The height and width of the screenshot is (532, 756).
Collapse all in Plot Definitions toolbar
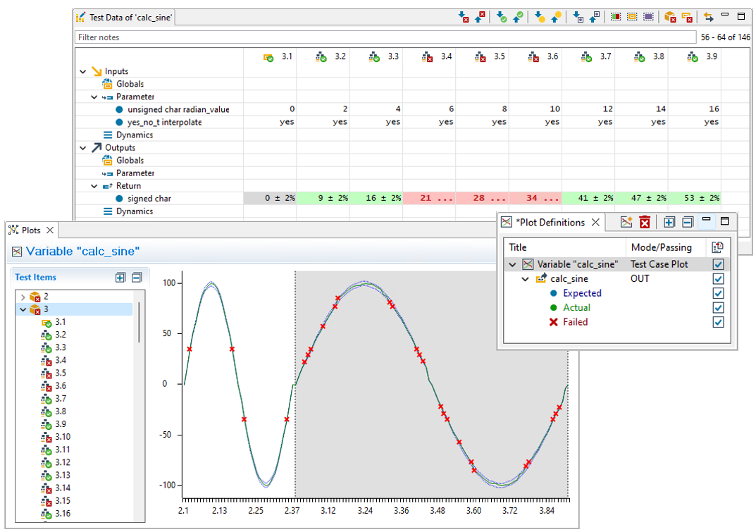point(688,223)
